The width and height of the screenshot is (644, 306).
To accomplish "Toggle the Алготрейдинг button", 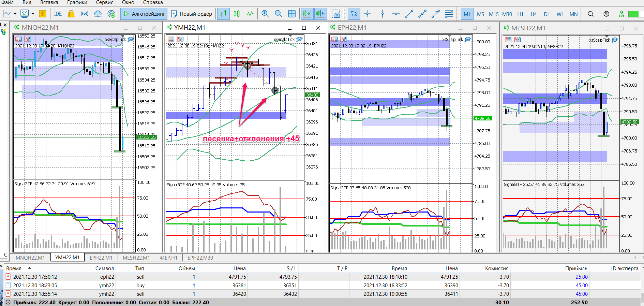I will [144, 14].
